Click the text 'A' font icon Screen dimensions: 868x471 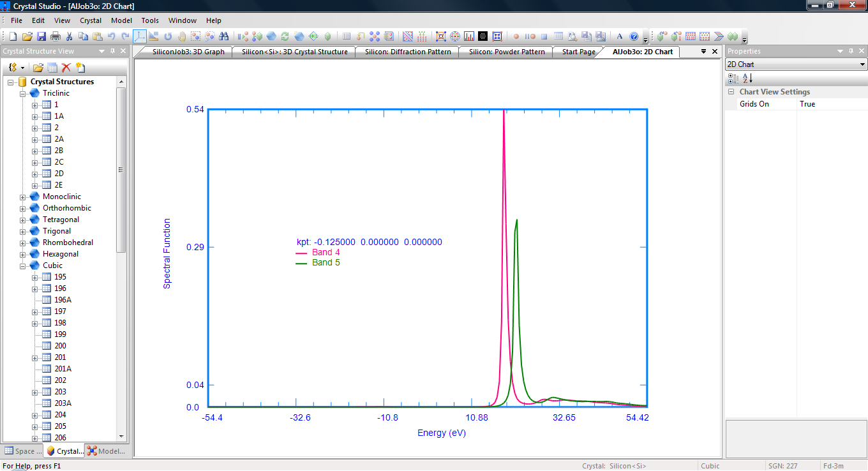(619, 36)
